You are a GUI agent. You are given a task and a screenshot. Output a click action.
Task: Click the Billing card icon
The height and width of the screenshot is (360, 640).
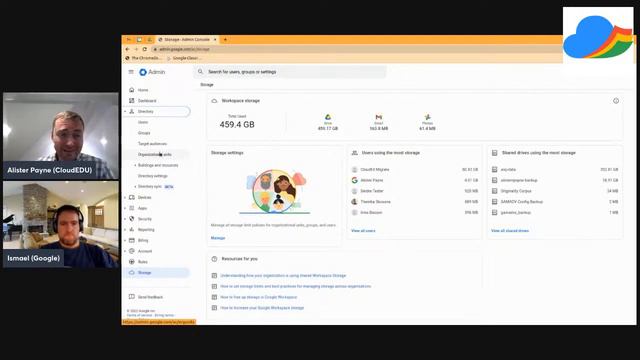tap(131, 240)
